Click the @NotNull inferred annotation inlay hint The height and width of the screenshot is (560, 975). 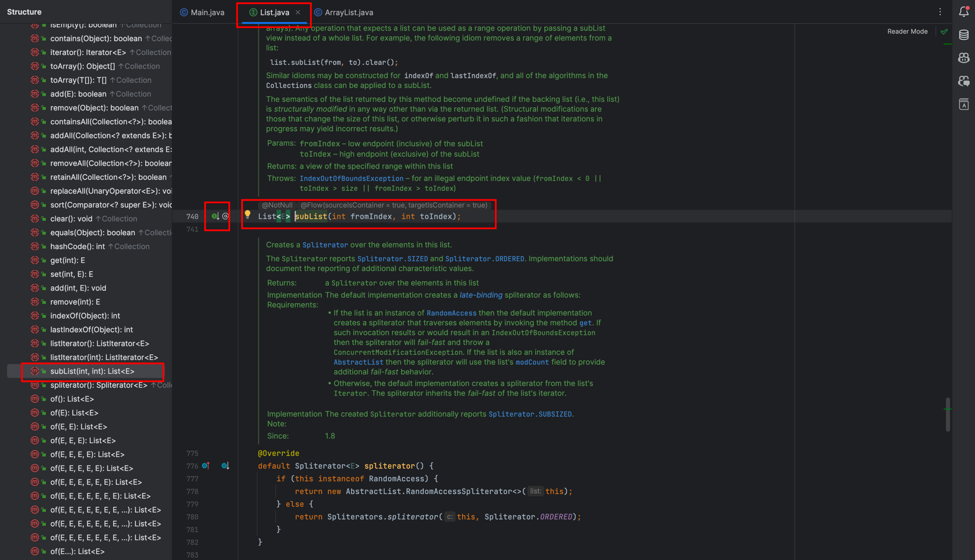[277, 205]
